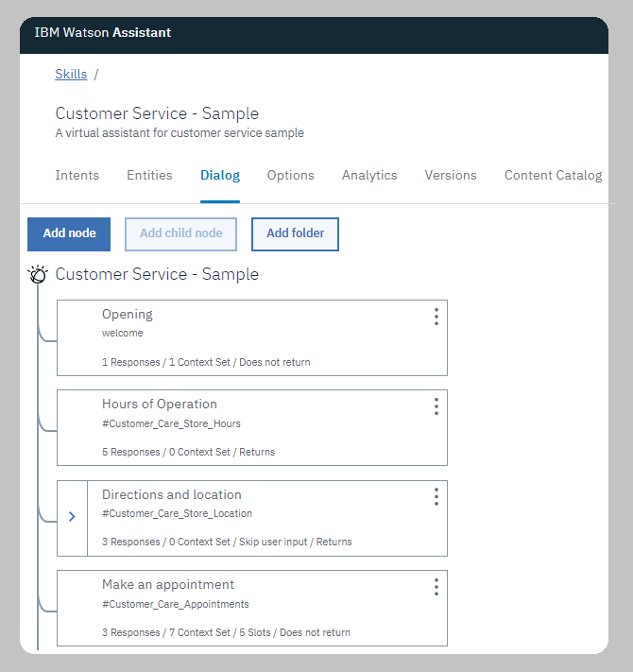Viewport: 633px width, 672px height.
Task: Expand the Directions and location node
Action: tap(72, 517)
